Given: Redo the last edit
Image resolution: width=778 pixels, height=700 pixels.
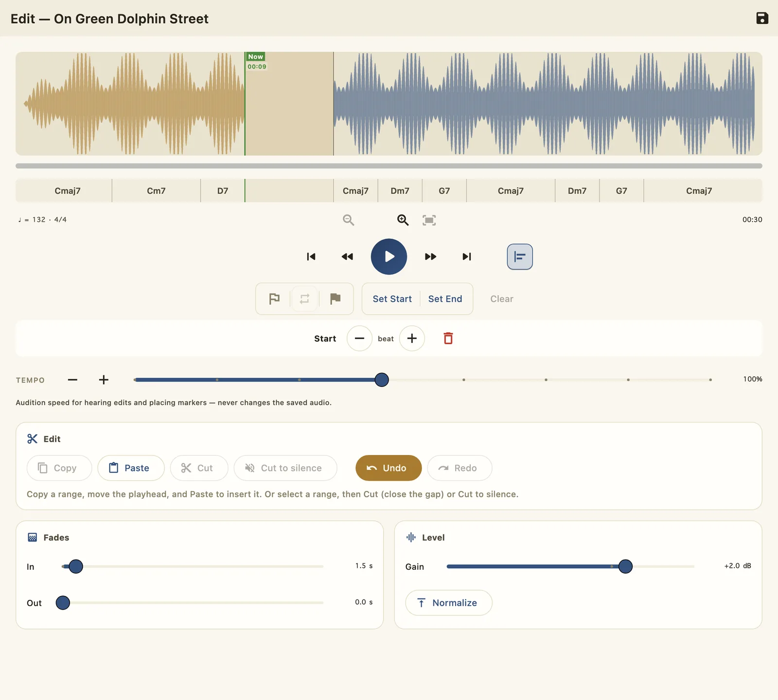Looking at the screenshot, I should pyautogui.click(x=460, y=468).
